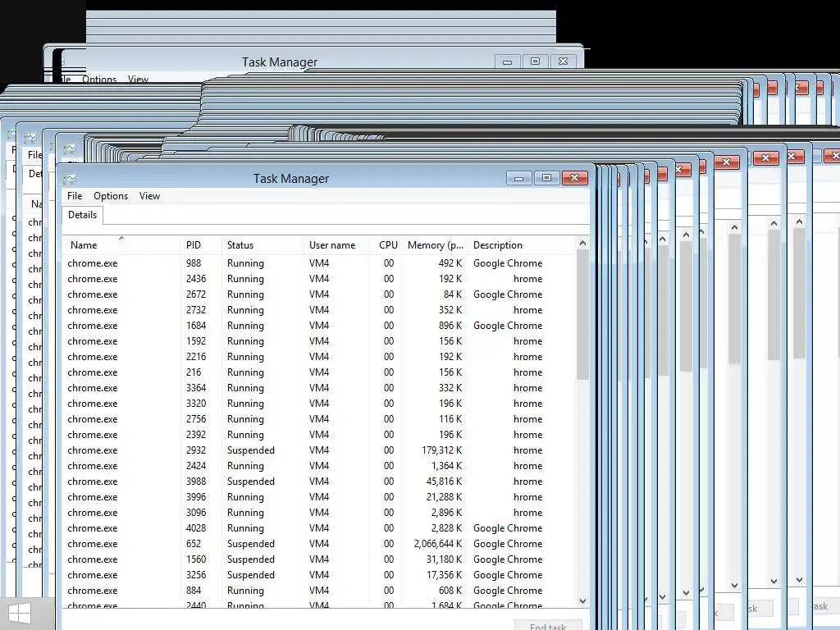Minimize the topmost background Task Manager window
Image resolution: width=840 pixels, height=630 pixels.
click(x=507, y=61)
